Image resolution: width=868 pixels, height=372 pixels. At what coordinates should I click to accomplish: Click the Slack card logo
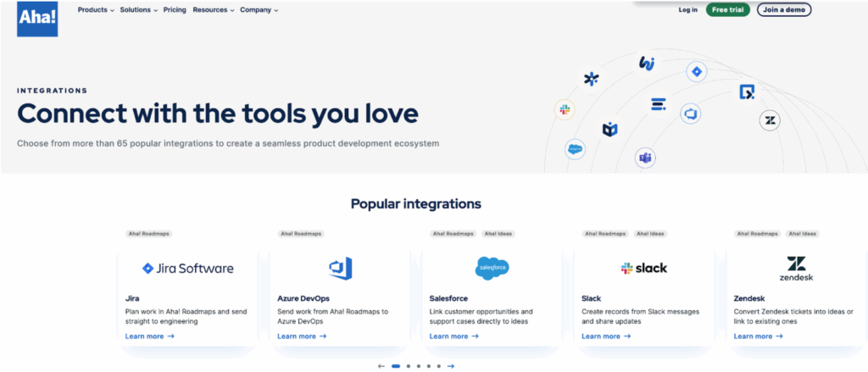[644, 269]
